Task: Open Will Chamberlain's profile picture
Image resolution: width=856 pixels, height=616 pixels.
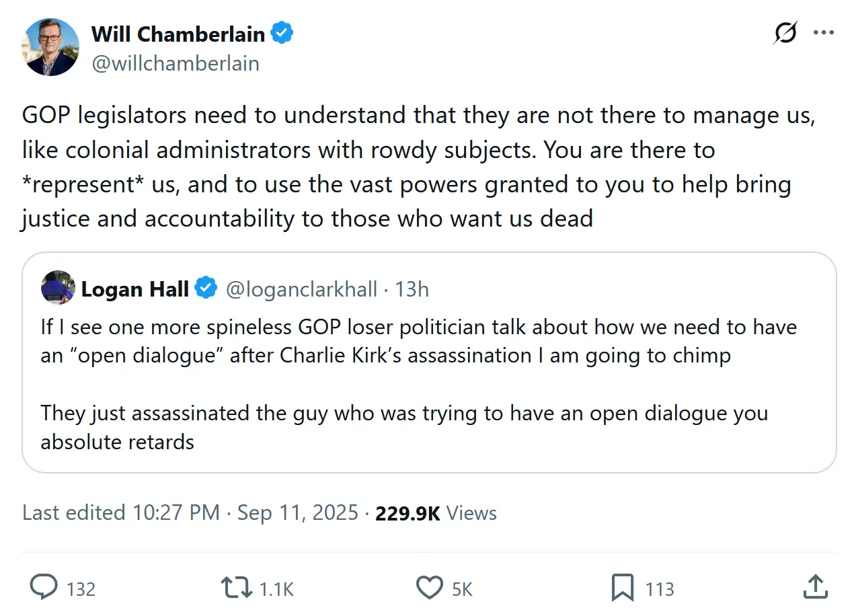Action: pyautogui.click(x=51, y=47)
